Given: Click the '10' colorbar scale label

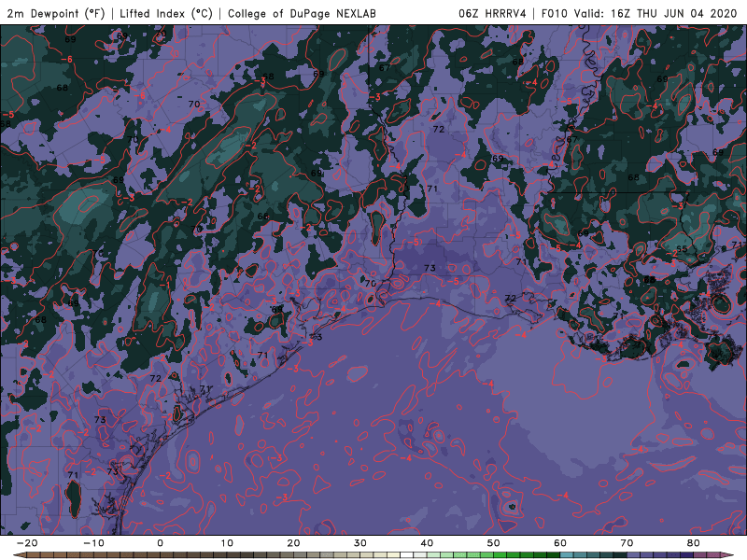Looking at the screenshot, I should (x=227, y=543).
